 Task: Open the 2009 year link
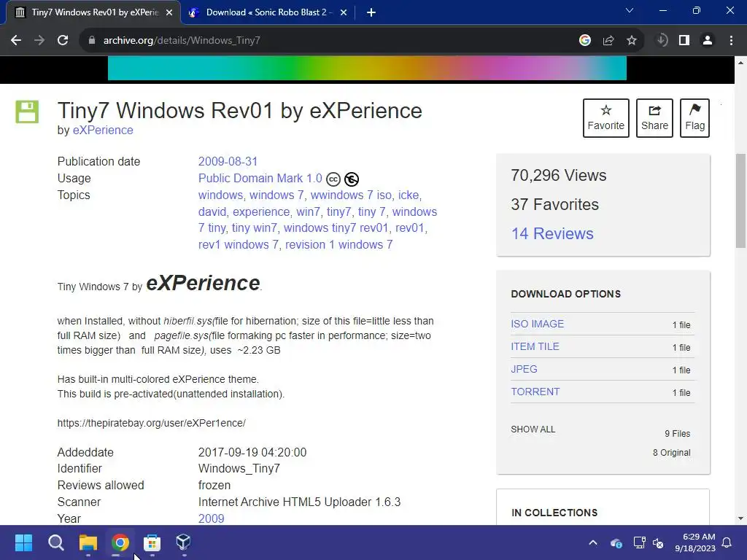tap(211, 518)
